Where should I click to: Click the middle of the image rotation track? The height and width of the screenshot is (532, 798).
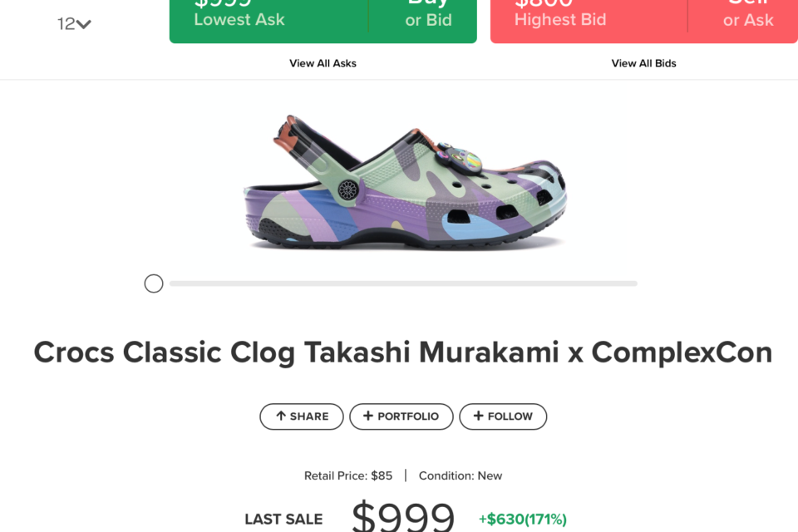(x=403, y=283)
